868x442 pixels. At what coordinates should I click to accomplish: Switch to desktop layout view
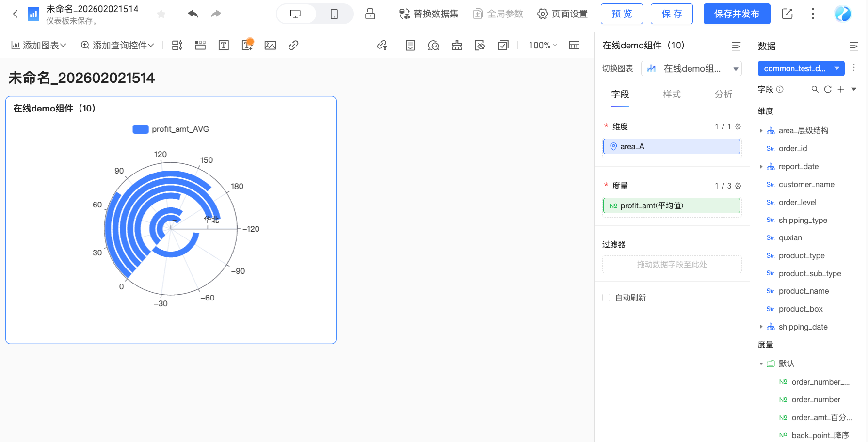tap(295, 14)
